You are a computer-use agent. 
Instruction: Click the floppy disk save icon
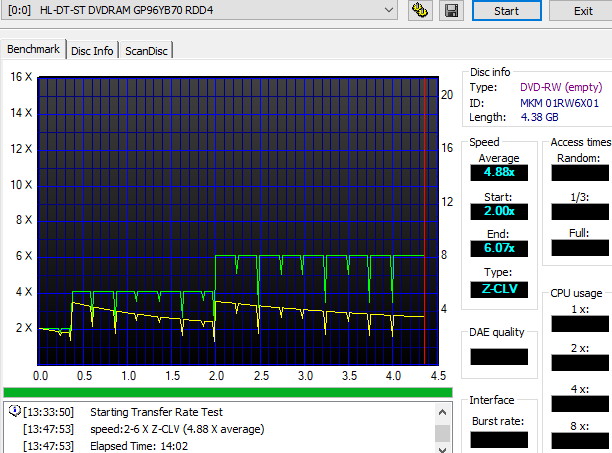click(x=451, y=11)
